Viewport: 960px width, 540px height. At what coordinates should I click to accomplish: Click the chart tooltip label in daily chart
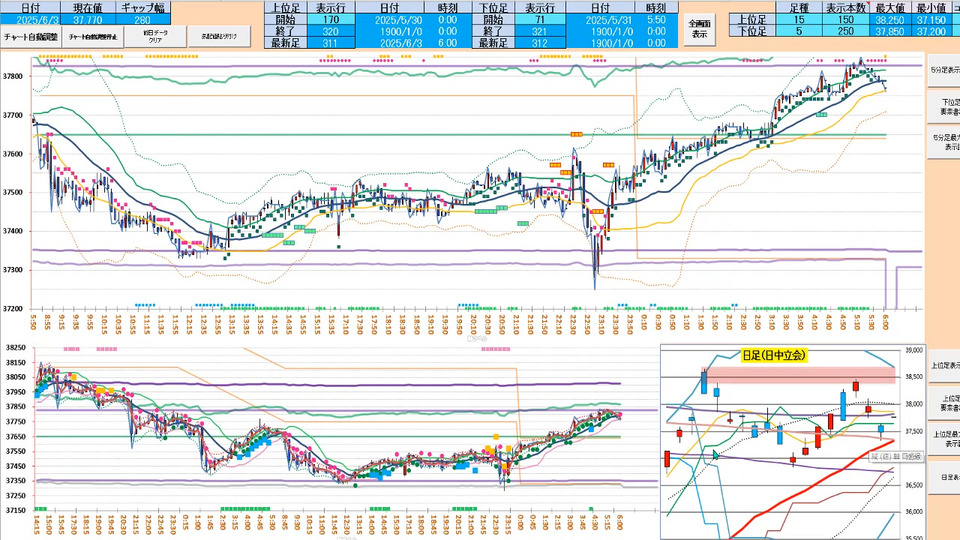point(896,457)
